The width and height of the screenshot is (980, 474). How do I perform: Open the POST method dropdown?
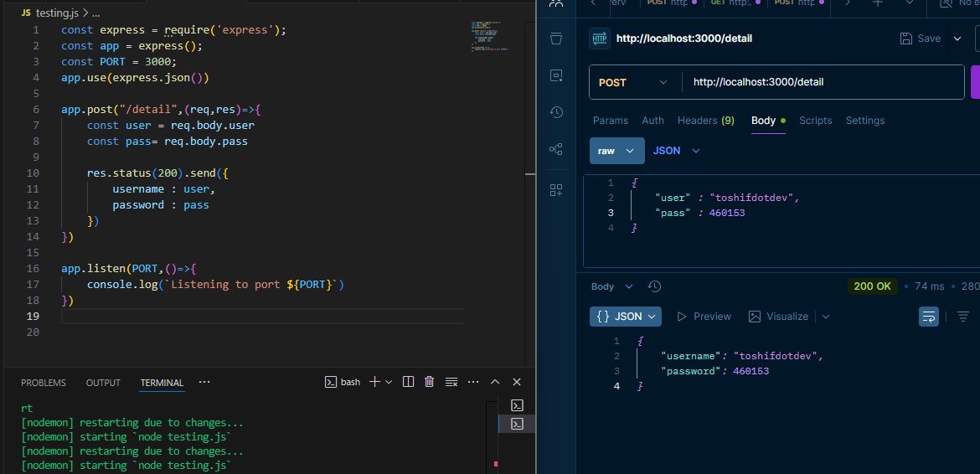tap(634, 82)
